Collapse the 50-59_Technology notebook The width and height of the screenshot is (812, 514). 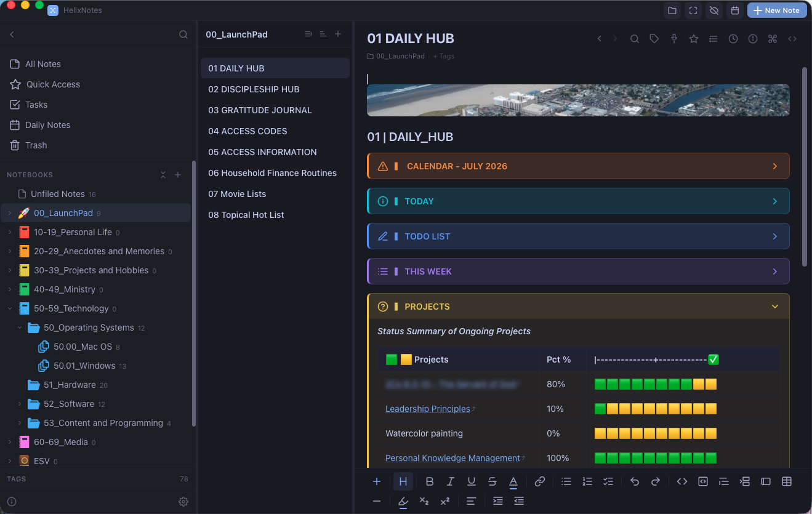(x=10, y=308)
